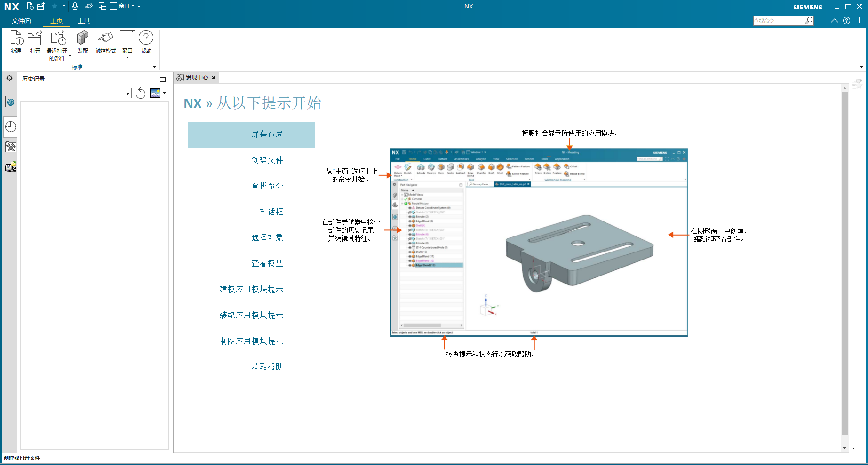Click the 创建文件 link in Discovery Center
868x465 pixels.
pos(267,160)
